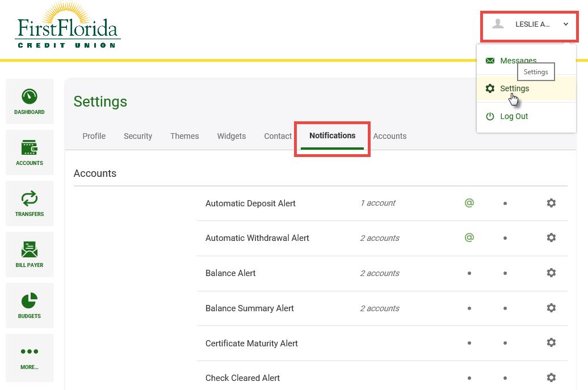
Task: Enable first notification dot for Balance Alert
Action: pos(469,273)
